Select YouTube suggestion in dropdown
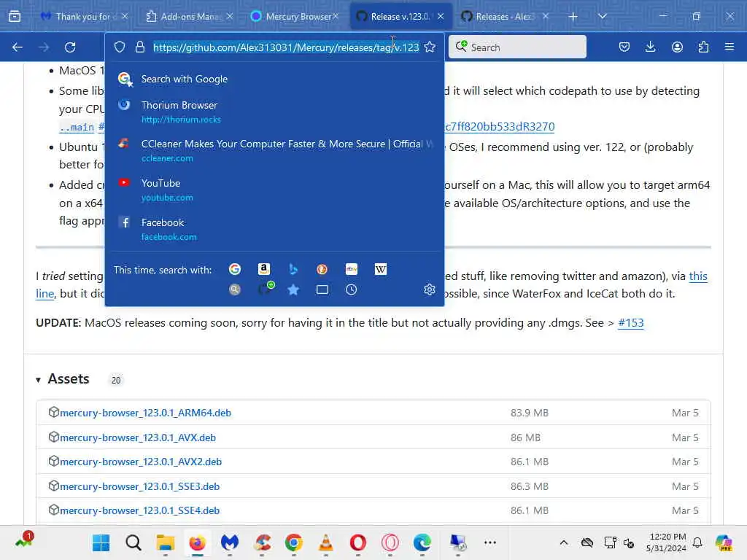Screen dimensions: 747x560 tap(274, 190)
